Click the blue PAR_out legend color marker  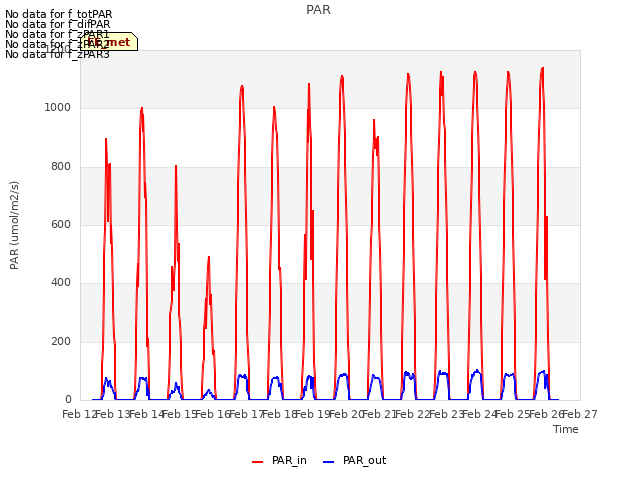(x=329, y=462)
